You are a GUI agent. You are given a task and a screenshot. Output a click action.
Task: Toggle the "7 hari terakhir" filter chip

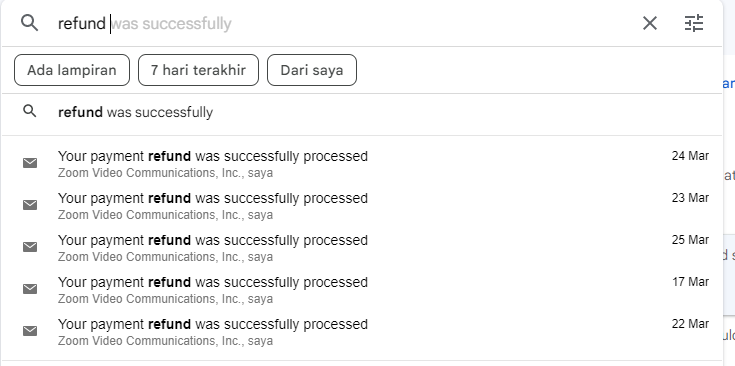tap(198, 70)
